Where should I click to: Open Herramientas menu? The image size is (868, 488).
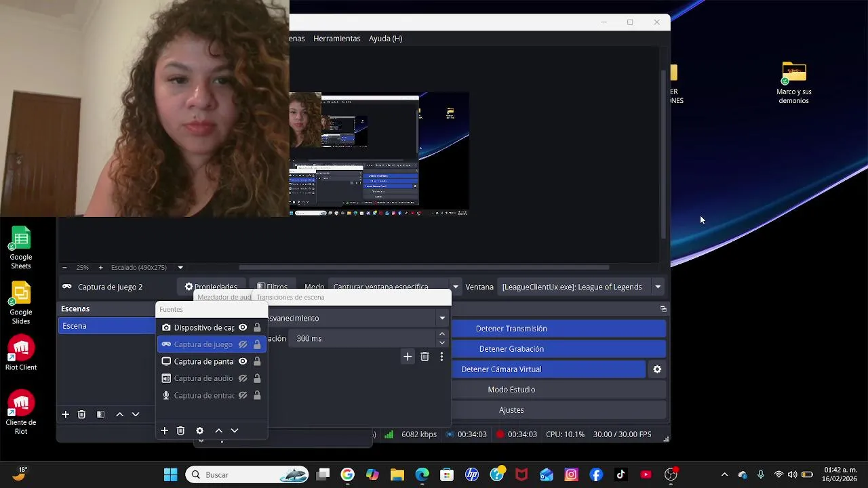336,39
